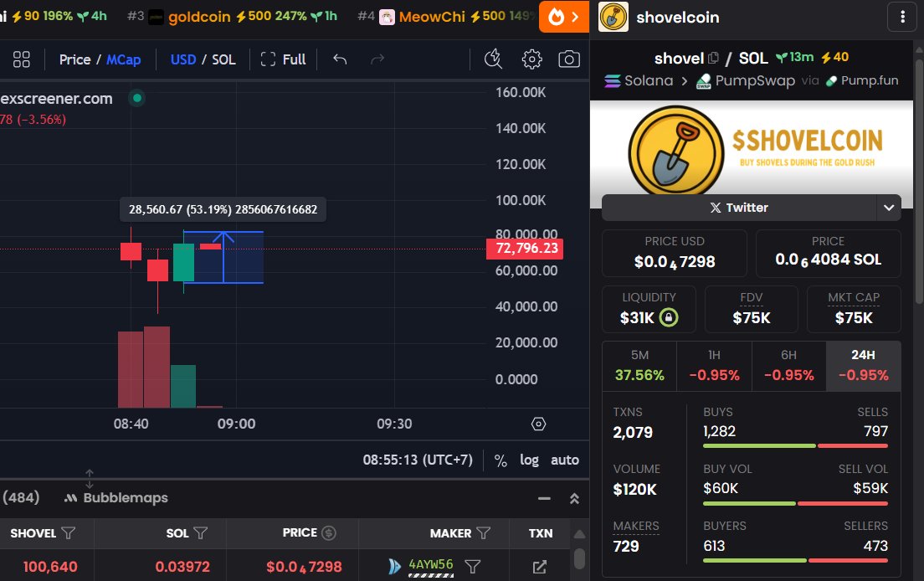Copy the shovel token address icon
The image size is (924, 581).
click(713, 58)
